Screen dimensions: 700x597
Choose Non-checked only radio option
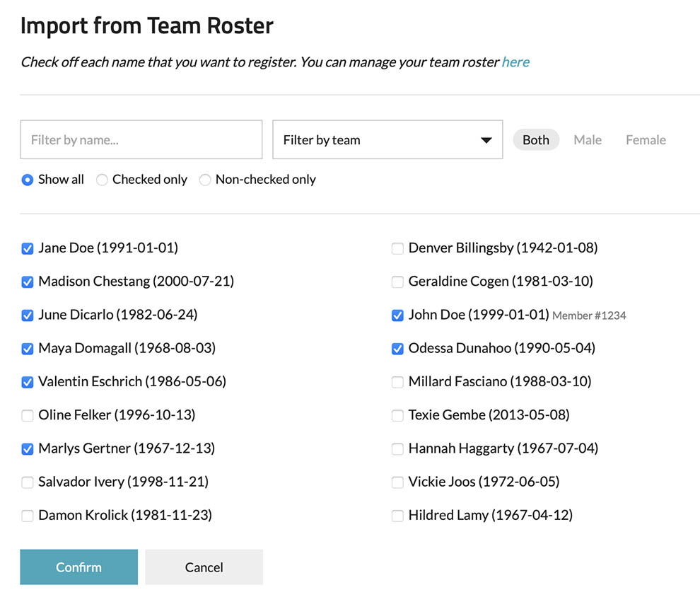click(x=205, y=180)
